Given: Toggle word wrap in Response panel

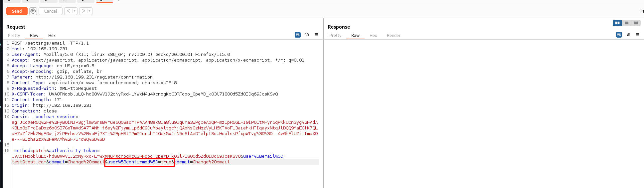Looking at the screenshot, I should (x=619, y=35).
